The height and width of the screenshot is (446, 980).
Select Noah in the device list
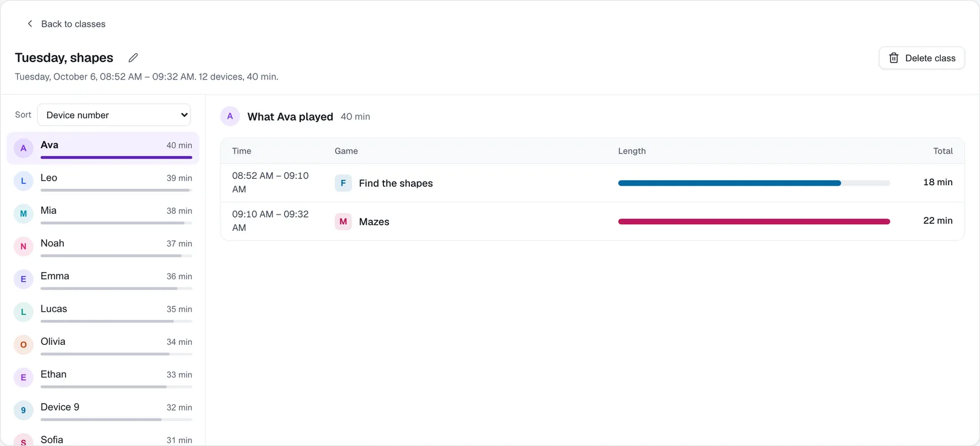coord(103,246)
